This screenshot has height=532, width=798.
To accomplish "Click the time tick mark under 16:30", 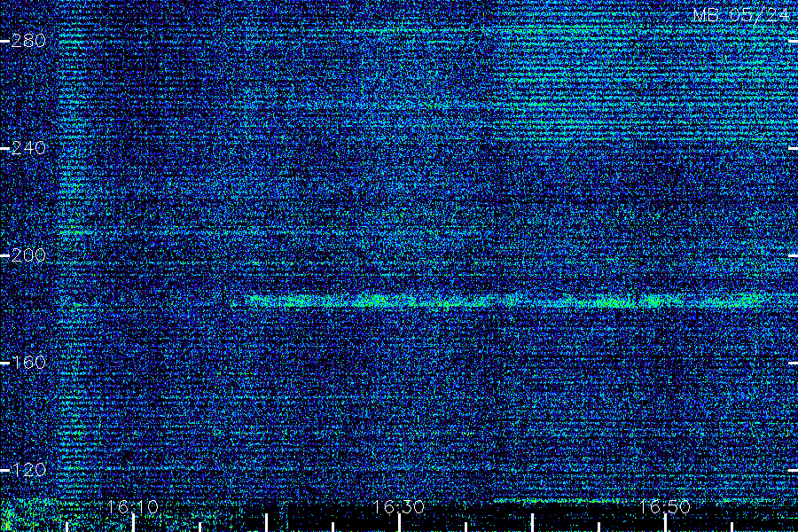I will point(400,523).
